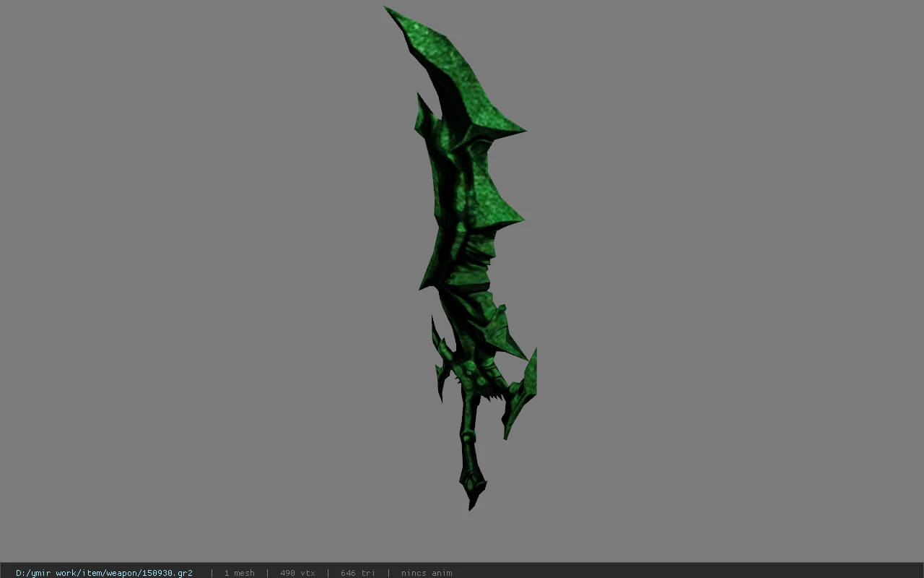Image resolution: width=924 pixels, height=578 pixels.
Task: Click the '490 vtx' vertex count
Action: (x=297, y=573)
